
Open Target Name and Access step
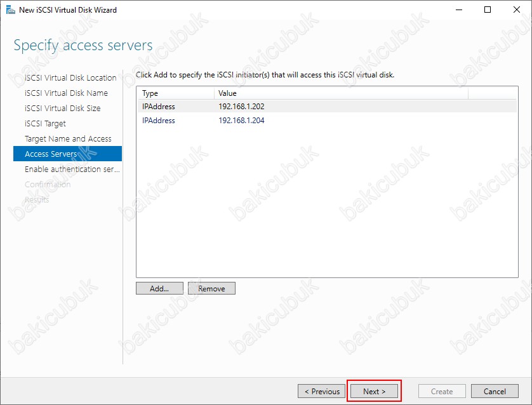tap(68, 139)
